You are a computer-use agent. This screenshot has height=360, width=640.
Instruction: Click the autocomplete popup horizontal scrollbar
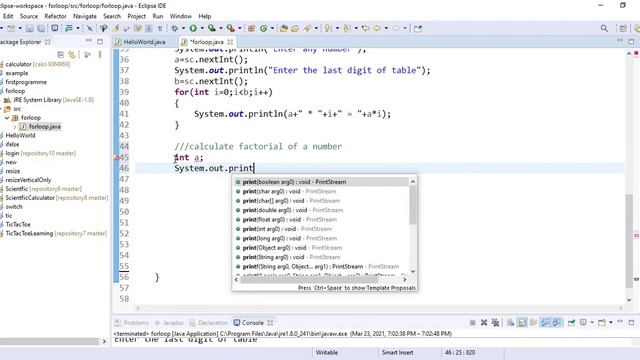pos(310,280)
